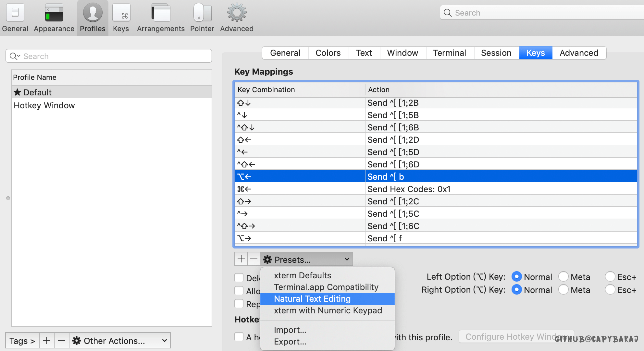The image size is (644, 351).
Task: Expand the Presets dropdown
Action: (x=306, y=259)
